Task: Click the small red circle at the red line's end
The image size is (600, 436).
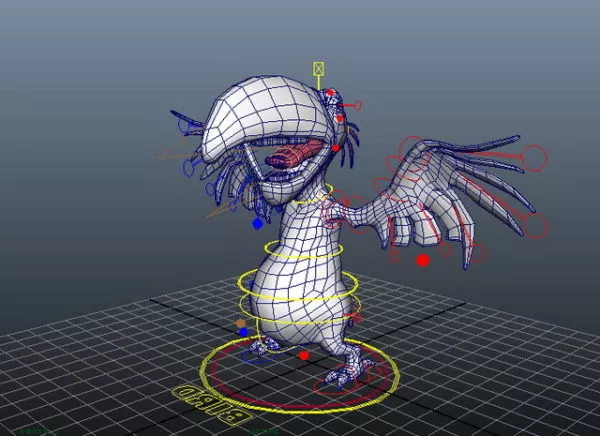Action: [x=358, y=105]
